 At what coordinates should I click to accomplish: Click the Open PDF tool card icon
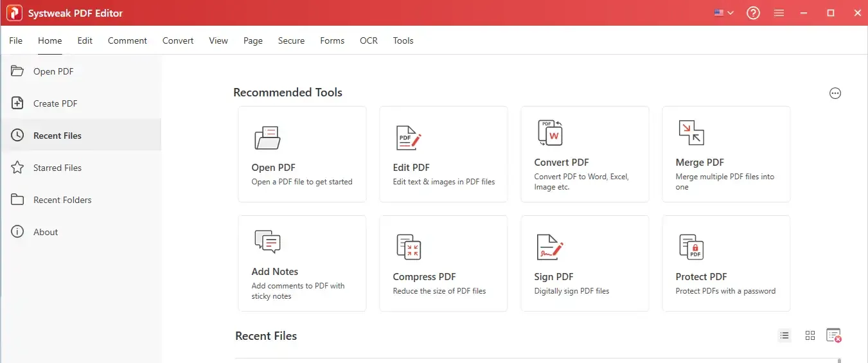pos(267,137)
